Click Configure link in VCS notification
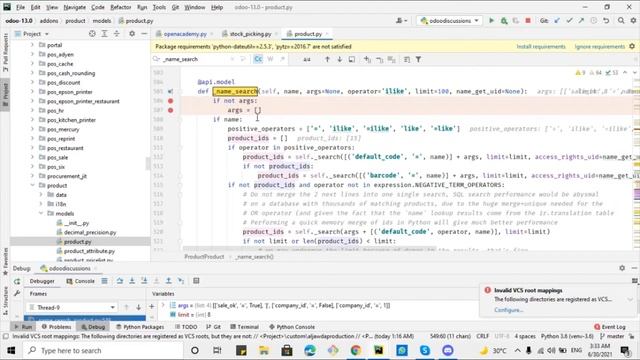 click(x=509, y=310)
